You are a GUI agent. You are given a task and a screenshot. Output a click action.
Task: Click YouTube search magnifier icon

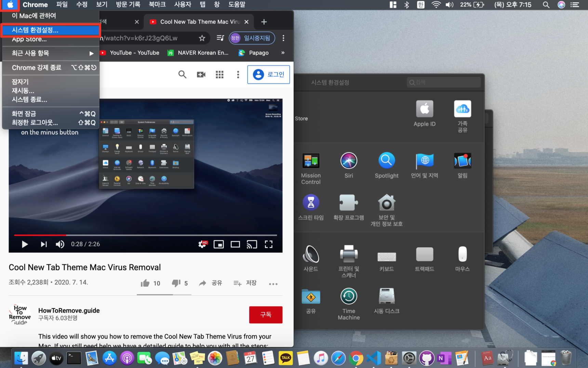coord(182,74)
